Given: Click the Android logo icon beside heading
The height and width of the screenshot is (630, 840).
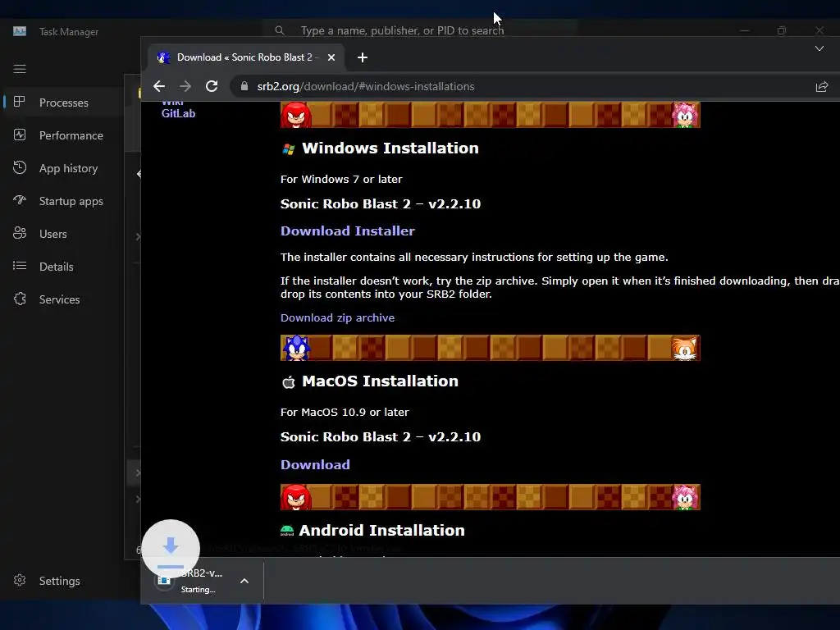Looking at the screenshot, I should (287, 531).
